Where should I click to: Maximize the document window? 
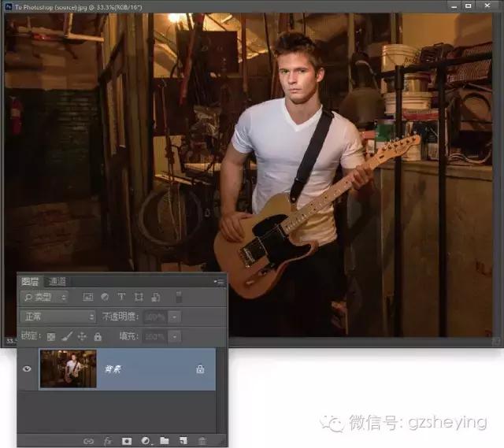(x=469, y=6)
